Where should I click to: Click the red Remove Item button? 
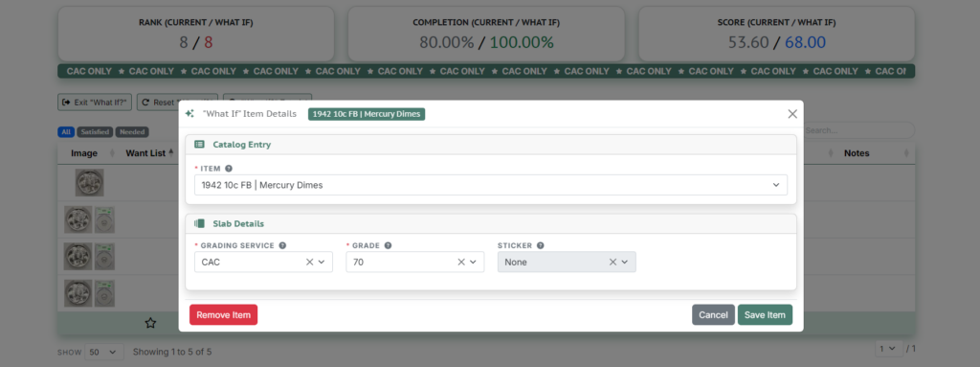tap(223, 315)
